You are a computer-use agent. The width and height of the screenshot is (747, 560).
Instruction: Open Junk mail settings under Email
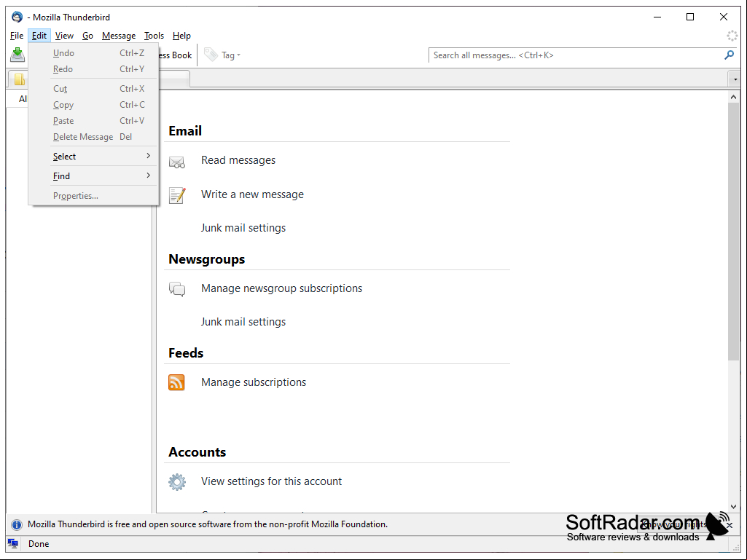point(243,228)
